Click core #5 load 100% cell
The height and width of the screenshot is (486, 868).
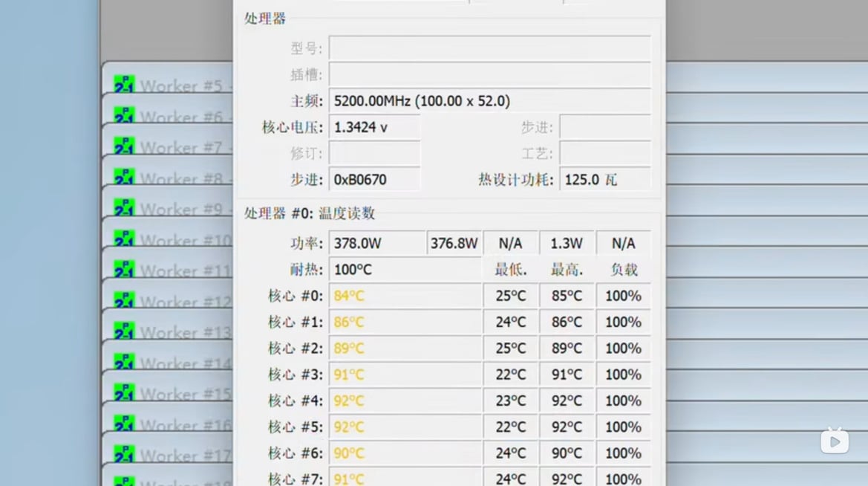[623, 427]
